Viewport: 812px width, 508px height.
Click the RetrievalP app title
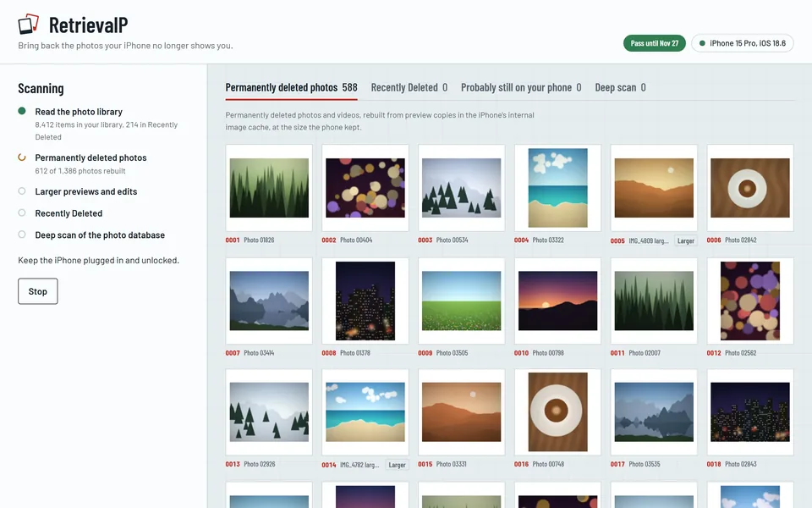[x=89, y=25]
